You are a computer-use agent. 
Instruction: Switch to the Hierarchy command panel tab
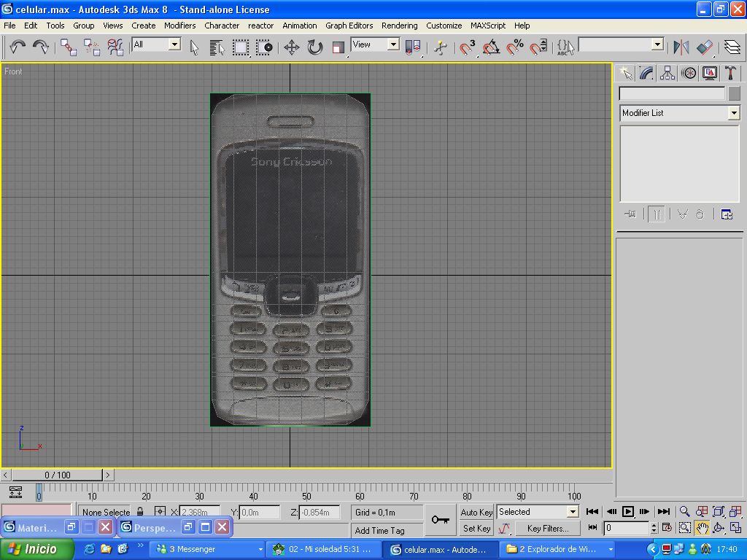667,73
